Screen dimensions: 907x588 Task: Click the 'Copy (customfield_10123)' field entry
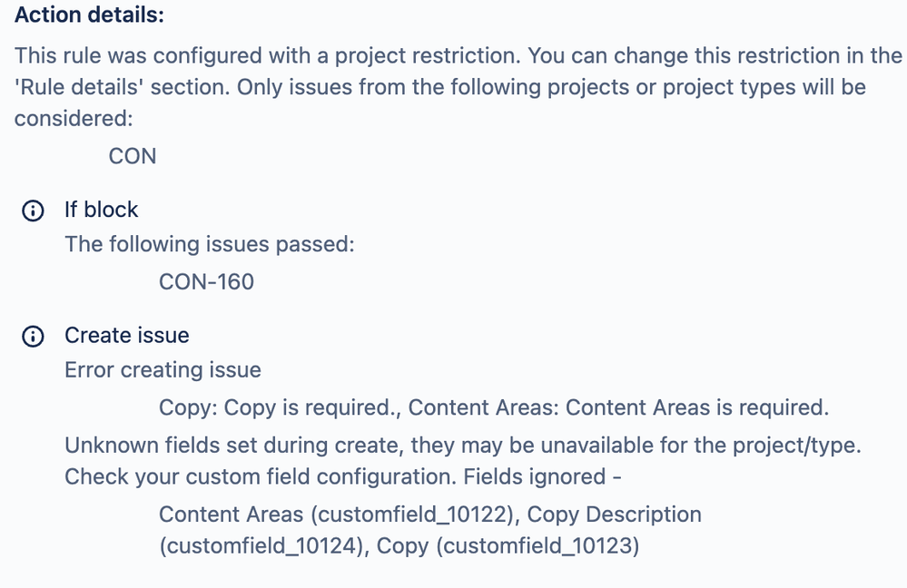click(x=508, y=545)
